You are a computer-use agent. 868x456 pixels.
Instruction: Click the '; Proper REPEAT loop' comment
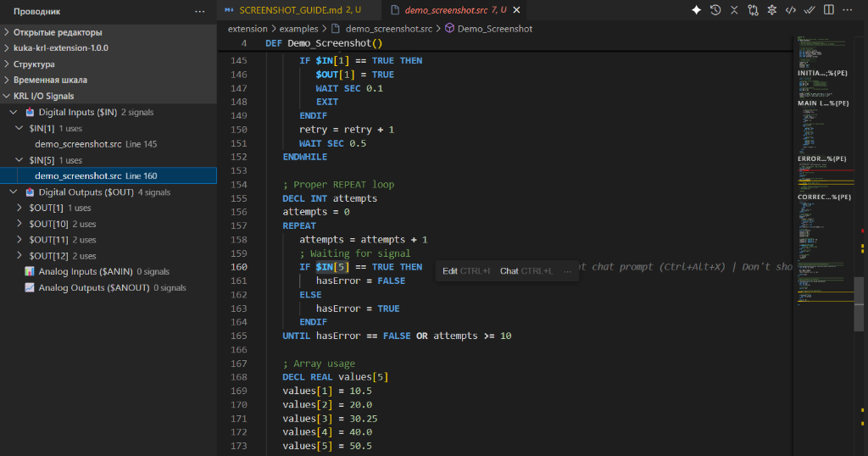pyautogui.click(x=338, y=184)
